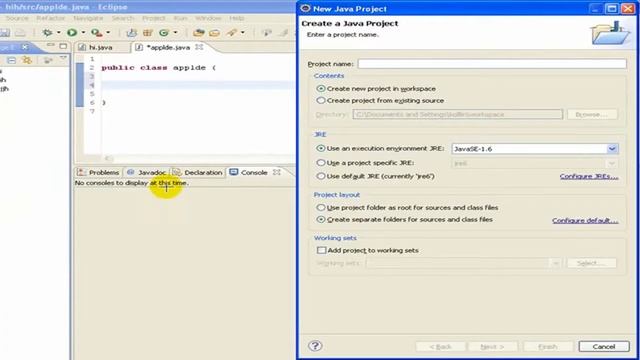Click the green Run button in Eclipse toolbar
The height and width of the screenshot is (360, 640).
point(72,33)
